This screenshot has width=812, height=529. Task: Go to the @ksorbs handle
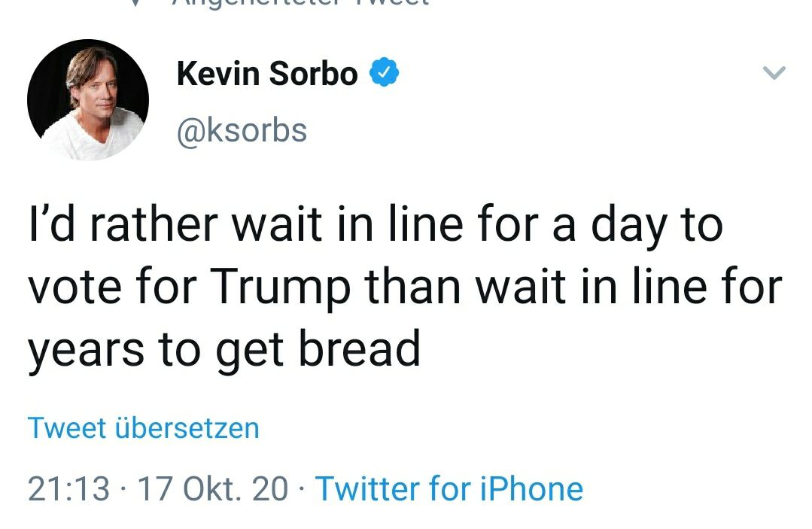pyautogui.click(x=242, y=130)
